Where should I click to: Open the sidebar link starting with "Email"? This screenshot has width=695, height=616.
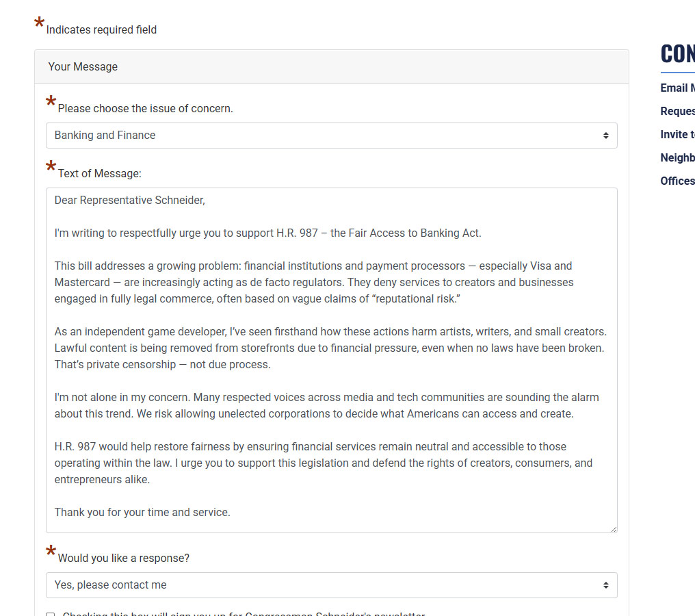tap(677, 88)
